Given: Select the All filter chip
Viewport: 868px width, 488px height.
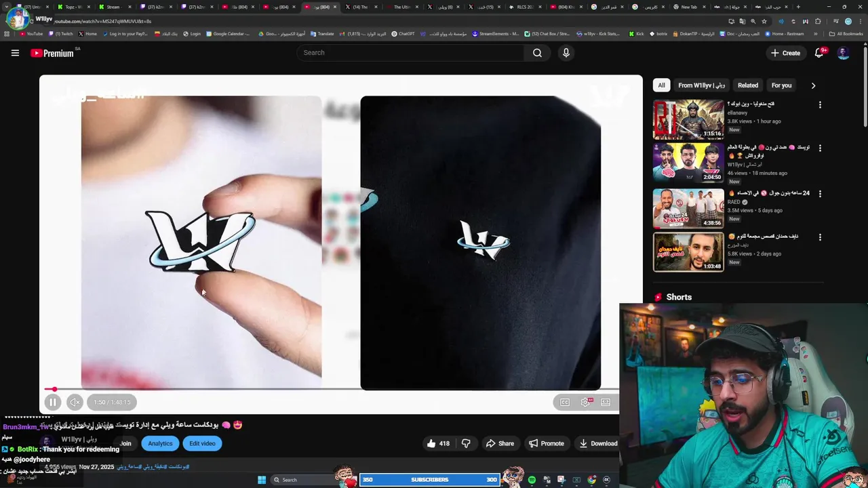Looking at the screenshot, I should 661,85.
